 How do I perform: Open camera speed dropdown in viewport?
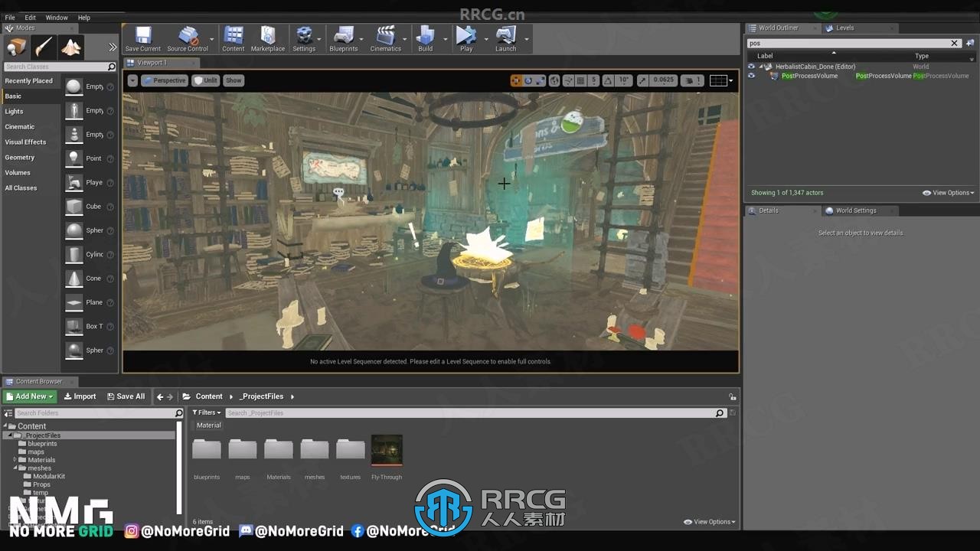[x=692, y=80]
